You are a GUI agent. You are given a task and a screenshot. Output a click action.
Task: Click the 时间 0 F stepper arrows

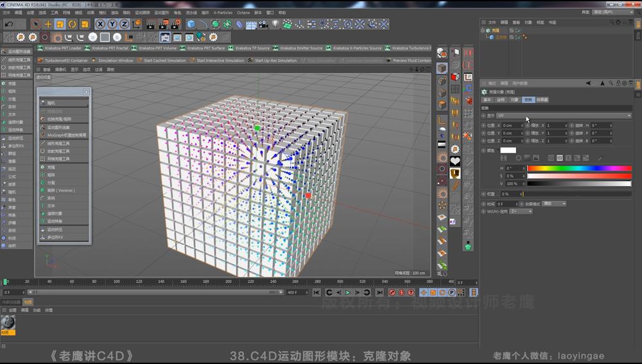pos(517,204)
